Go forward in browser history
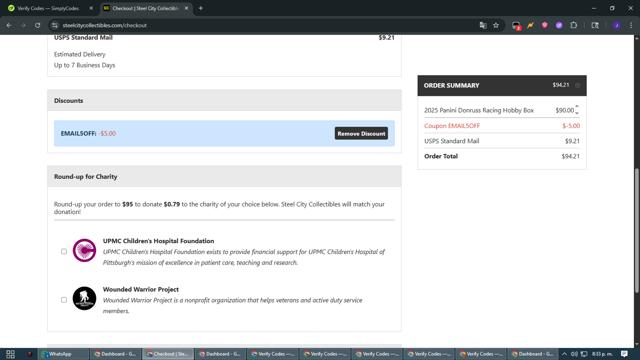Image resolution: width=640 pixels, height=360 pixels. point(23,25)
